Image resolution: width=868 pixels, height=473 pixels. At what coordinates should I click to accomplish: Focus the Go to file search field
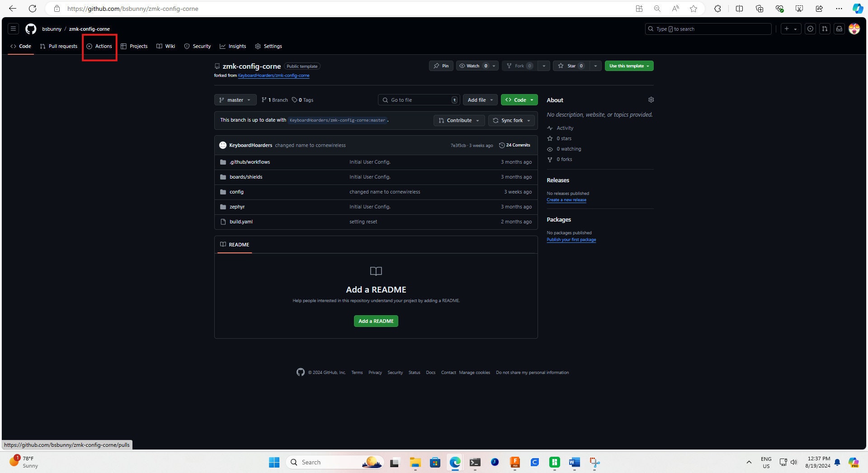pyautogui.click(x=419, y=100)
